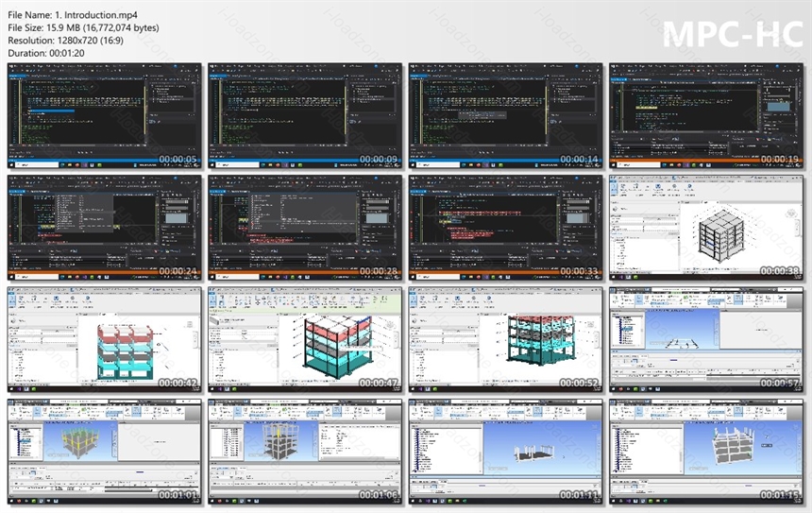Choose the frame stamped 00:00:33
This screenshot has width=812, height=513.
click(505, 228)
